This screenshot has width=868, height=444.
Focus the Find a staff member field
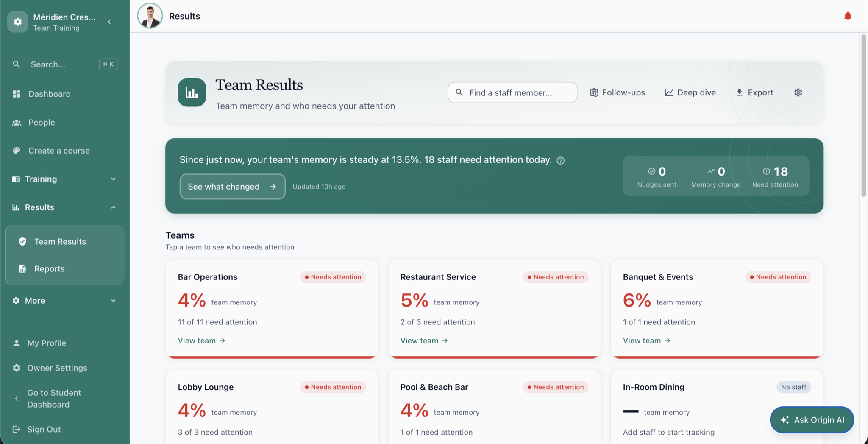pos(512,92)
